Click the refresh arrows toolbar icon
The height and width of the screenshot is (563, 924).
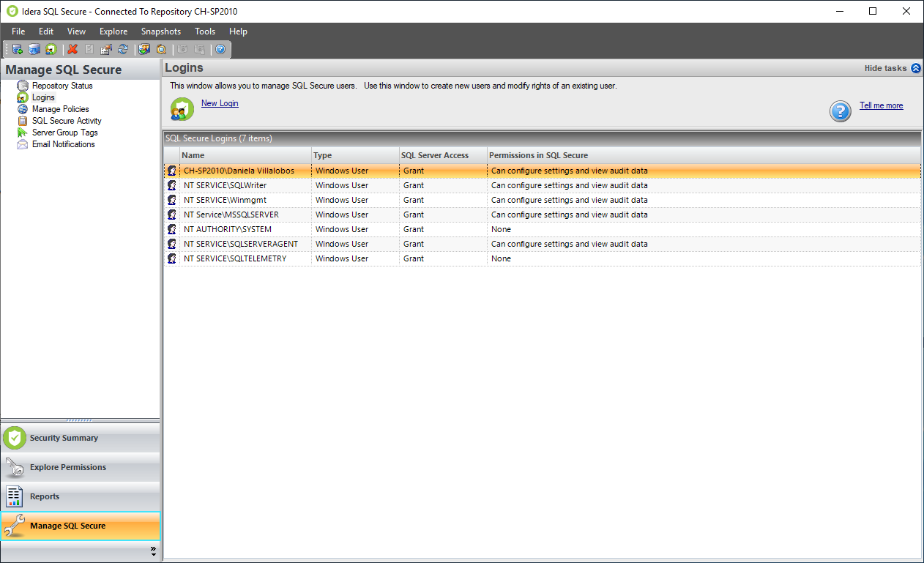123,49
